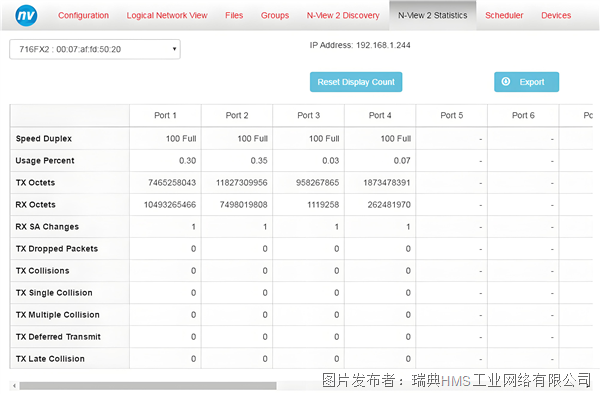Click RX Octets value 262481970
600x394 pixels.
tap(389, 205)
